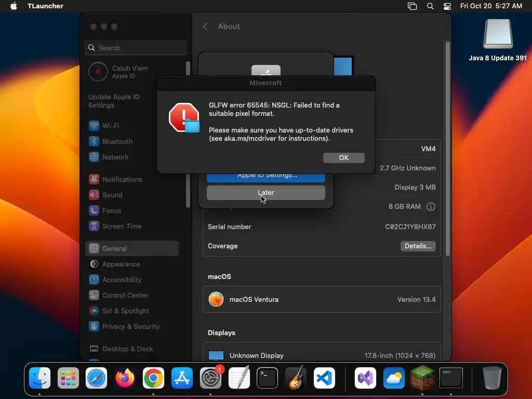Open Minecraft grass block in Dock
The height and width of the screenshot is (399, 532).
[x=422, y=378]
